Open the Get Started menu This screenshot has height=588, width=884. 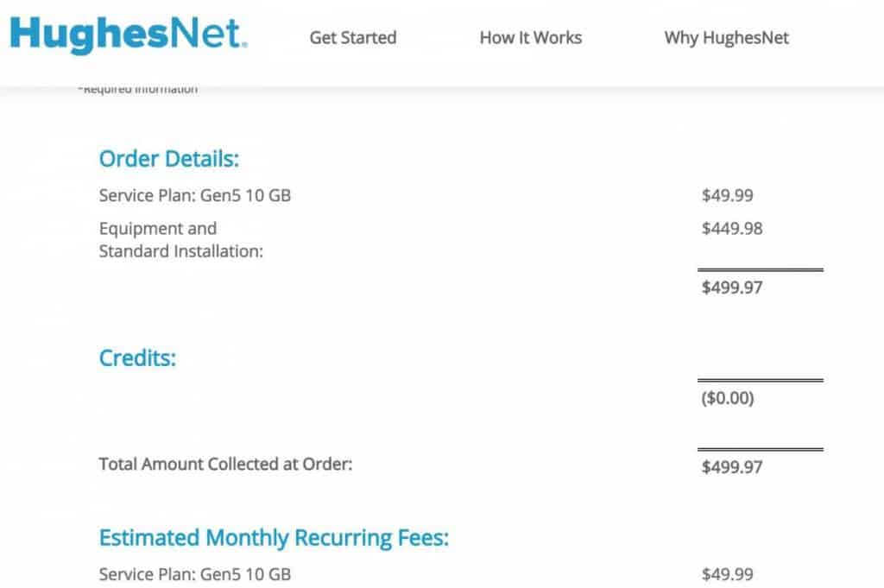coord(352,38)
